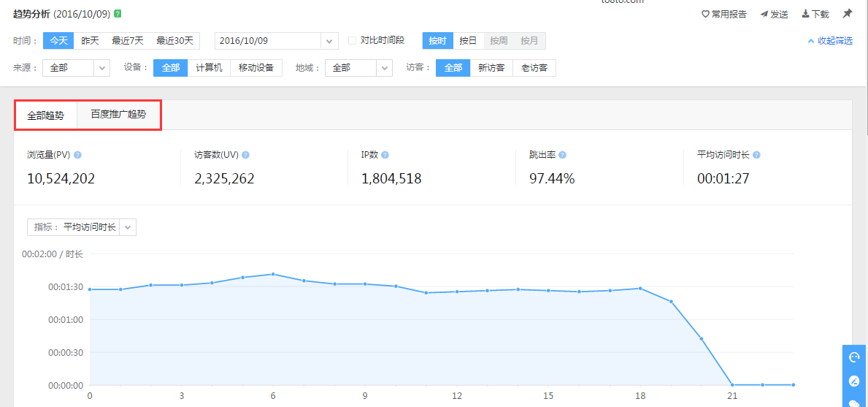The width and height of the screenshot is (868, 407).
Task: Switch to the 百度推广趋势 tab
Action: pos(118,115)
